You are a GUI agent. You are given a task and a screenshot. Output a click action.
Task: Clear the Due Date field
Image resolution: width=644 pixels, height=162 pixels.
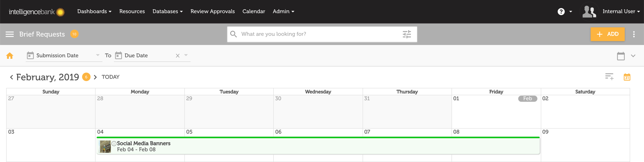point(177,56)
